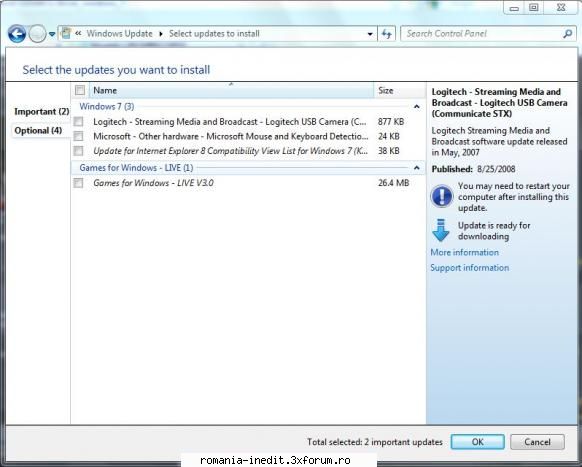Click the blue download arrow icon
The height and width of the screenshot is (467, 582).
click(x=441, y=230)
